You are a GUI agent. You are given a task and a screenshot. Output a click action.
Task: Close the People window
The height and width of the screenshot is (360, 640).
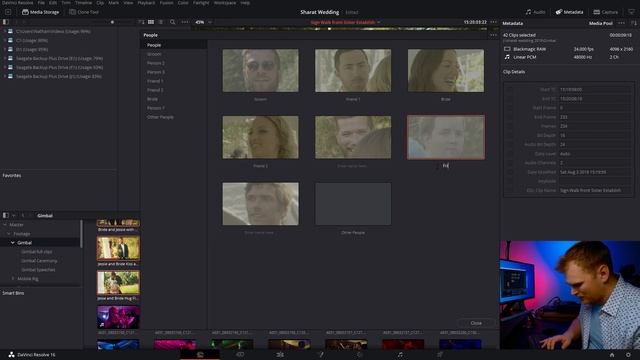tap(476, 323)
